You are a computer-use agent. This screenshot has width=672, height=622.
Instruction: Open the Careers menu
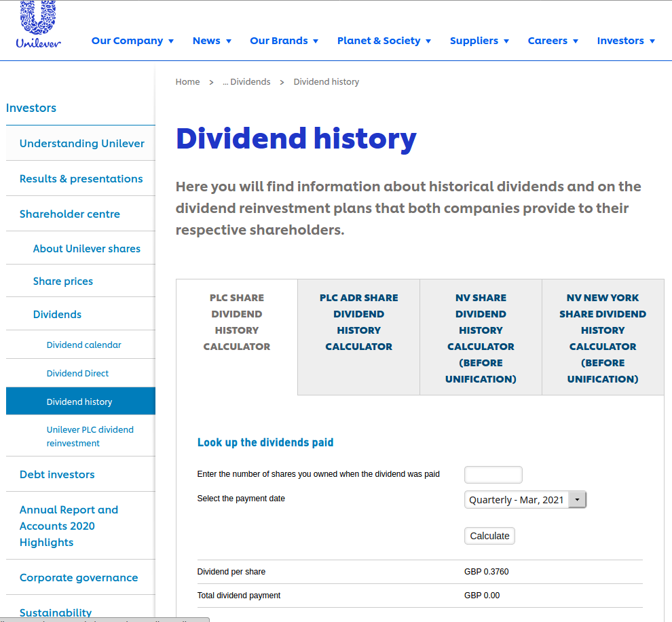548,41
